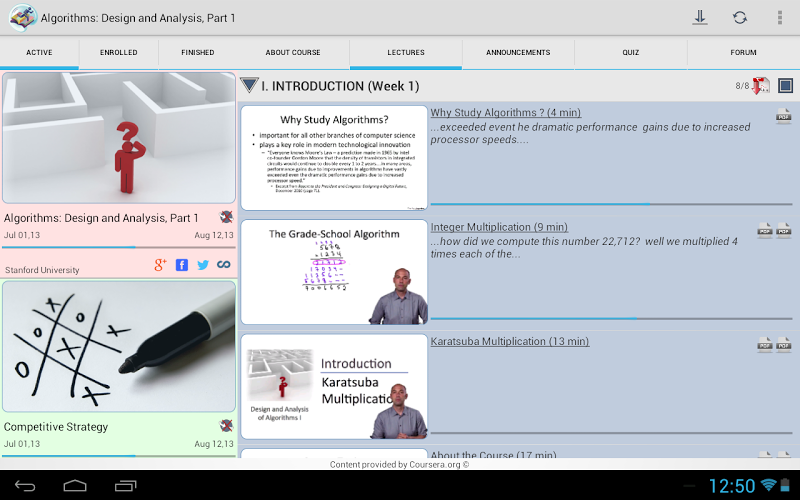Tap Stanford University label
This screenshot has height=500, width=800.
pos(42,270)
